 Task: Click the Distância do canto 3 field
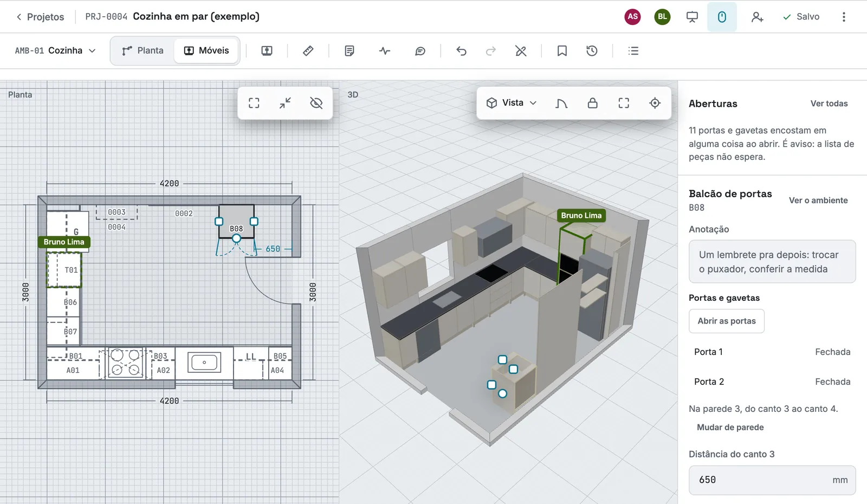tap(772, 480)
